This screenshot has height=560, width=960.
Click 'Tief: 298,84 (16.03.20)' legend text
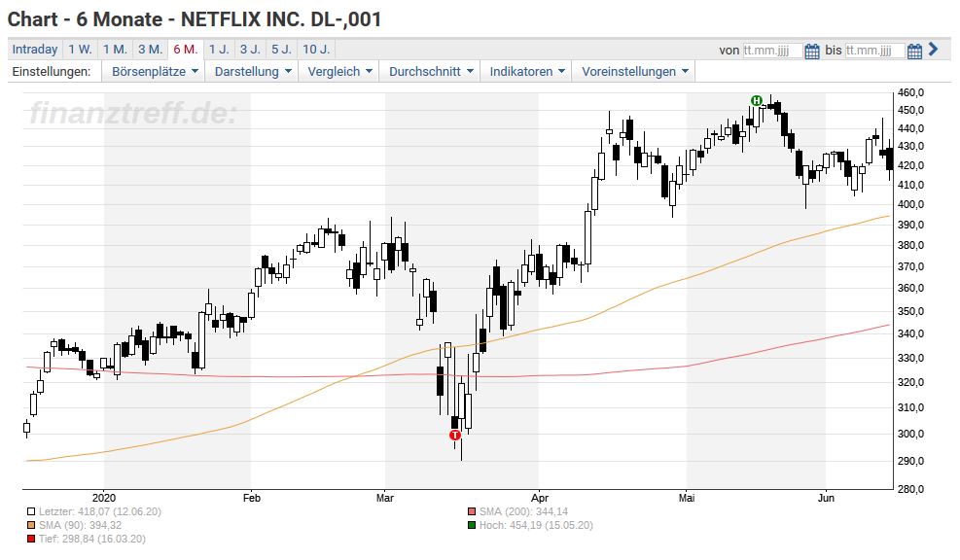point(91,540)
